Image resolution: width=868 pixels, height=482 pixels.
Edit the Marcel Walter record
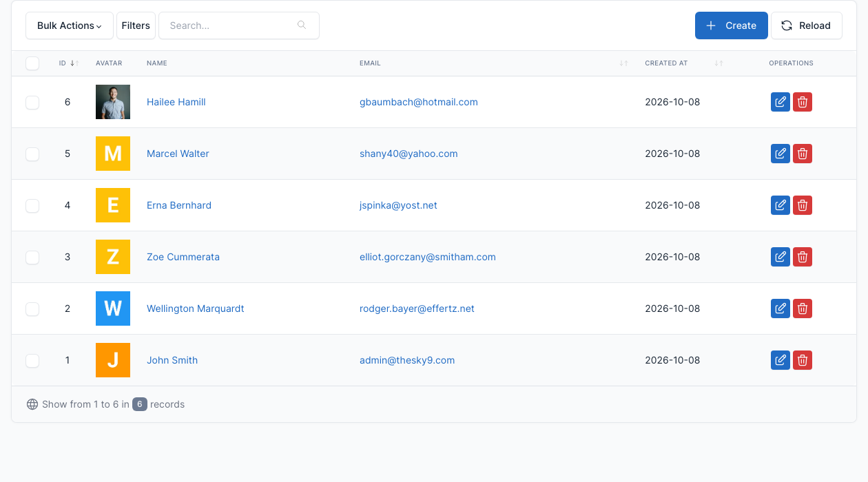[781, 154]
